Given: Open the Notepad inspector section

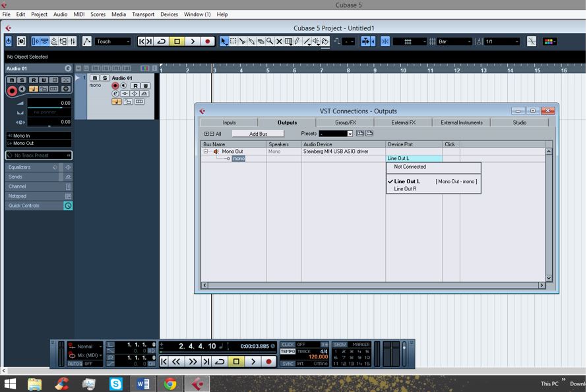Looking at the screenshot, I should click(32, 196).
